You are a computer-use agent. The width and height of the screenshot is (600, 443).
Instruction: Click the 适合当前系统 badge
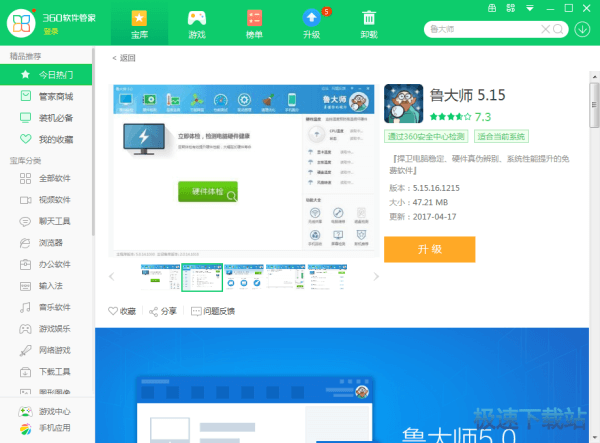501,136
